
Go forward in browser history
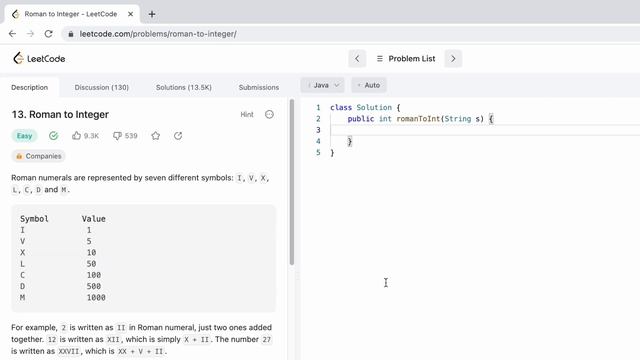pos(30,34)
